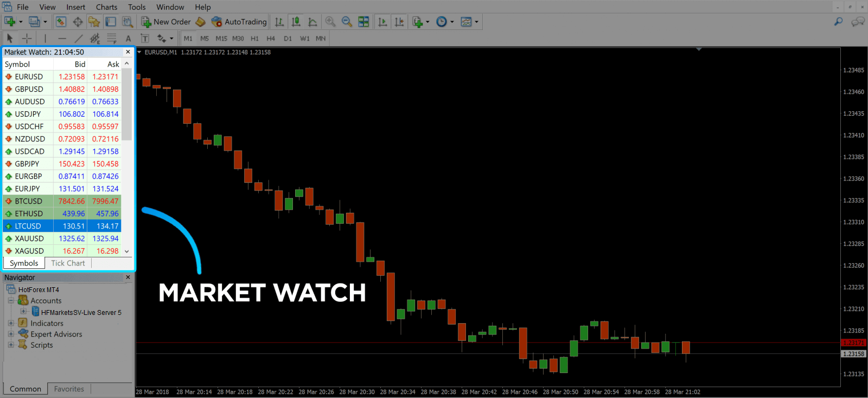Close the Market Watch panel

(x=128, y=52)
